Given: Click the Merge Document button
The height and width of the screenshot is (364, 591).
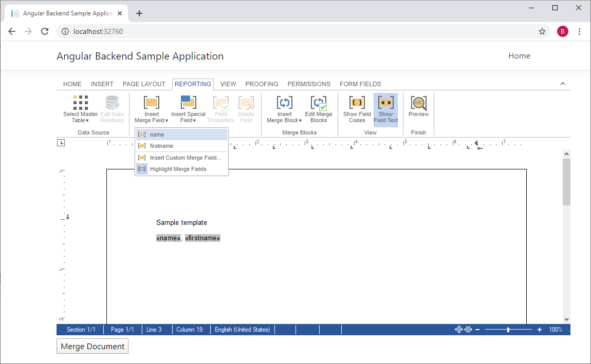Looking at the screenshot, I should pyautogui.click(x=93, y=347).
